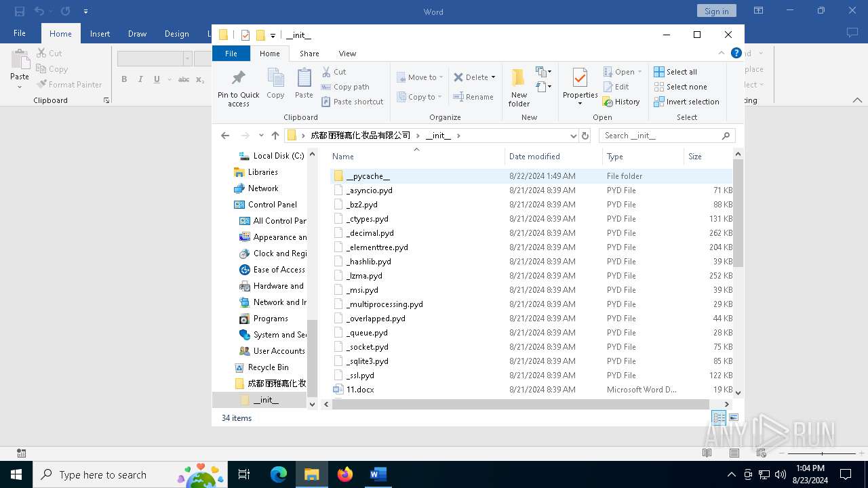Toggle Italic in Word ribbon

(140, 79)
